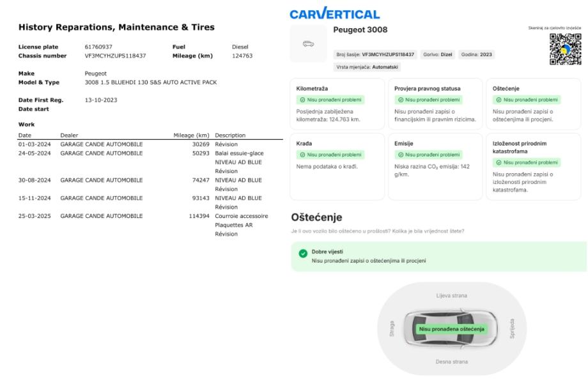Click first registration date 13-10-2023

101,100
